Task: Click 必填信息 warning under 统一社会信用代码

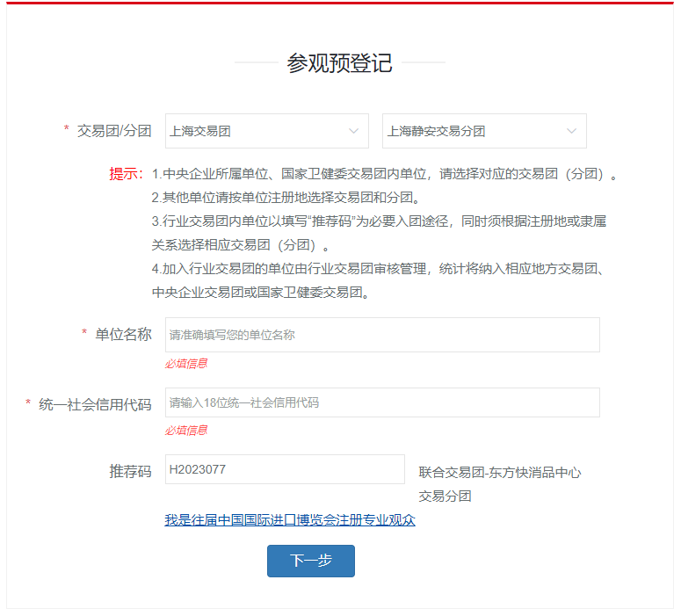Action: [x=186, y=430]
